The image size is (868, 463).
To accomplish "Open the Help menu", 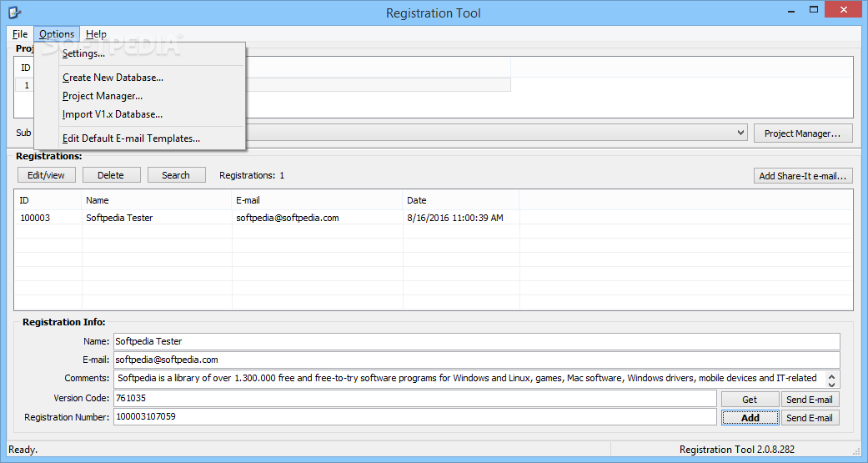I will click(96, 33).
